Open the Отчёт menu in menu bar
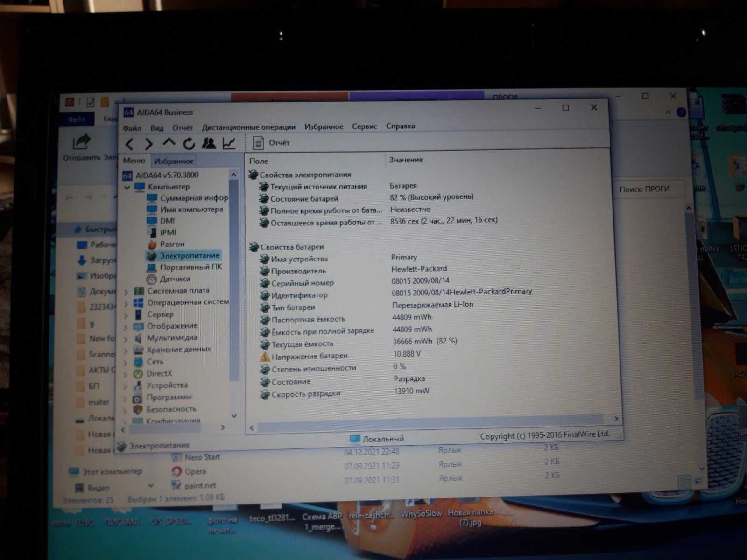Viewport: 747px width, 560px height. coord(183,127)
